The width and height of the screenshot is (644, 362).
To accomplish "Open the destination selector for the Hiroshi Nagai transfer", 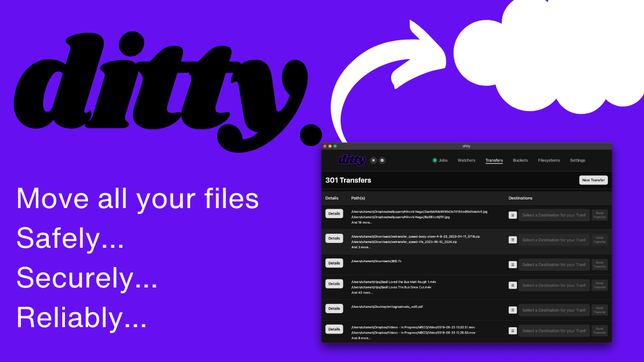I will point(554,215).
